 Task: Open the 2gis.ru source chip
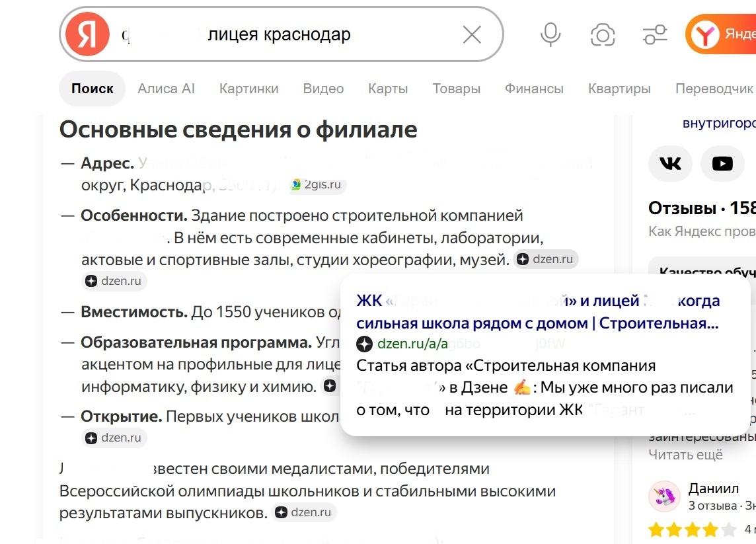(317, 184)
